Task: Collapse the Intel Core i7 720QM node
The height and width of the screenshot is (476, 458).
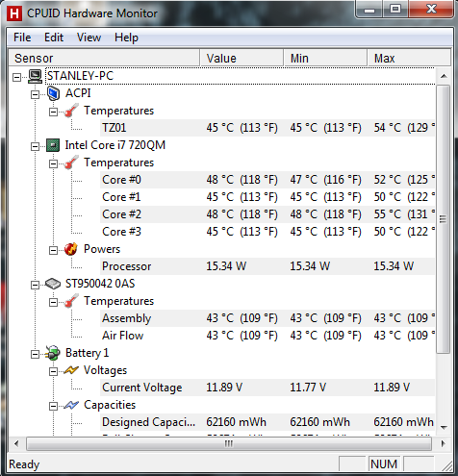Action: coord(35,146)
